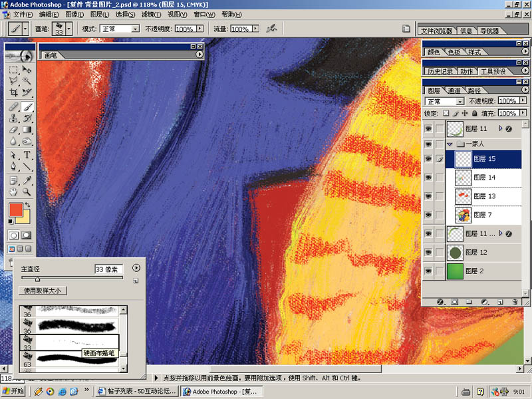This screenshot has height=399, width=532.
Task: Select the Line tool
Action: 27,166
